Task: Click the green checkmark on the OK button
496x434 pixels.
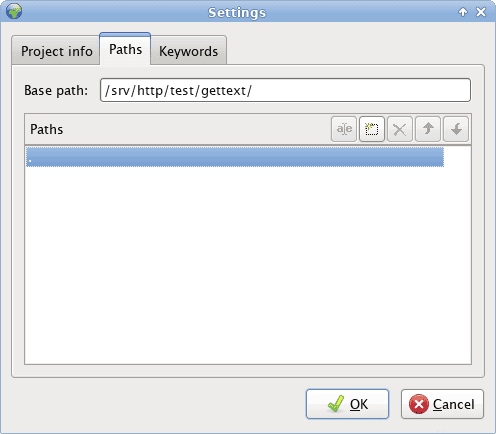Action: pyautogui.click(x=336, y=404)
